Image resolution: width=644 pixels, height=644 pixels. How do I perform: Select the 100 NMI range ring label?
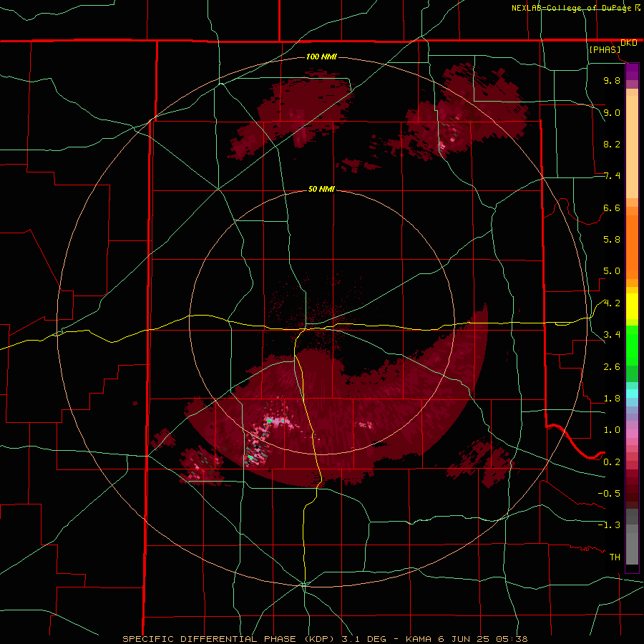321,57
